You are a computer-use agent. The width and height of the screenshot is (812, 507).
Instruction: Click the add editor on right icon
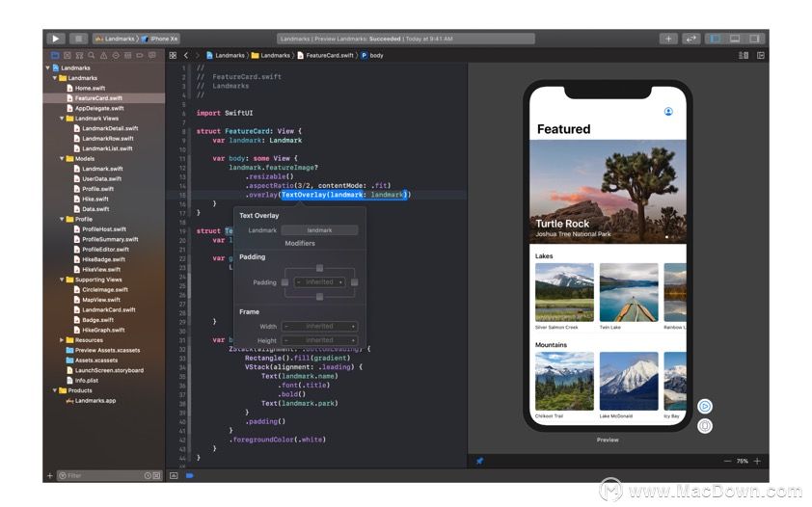tap(761, 55)
